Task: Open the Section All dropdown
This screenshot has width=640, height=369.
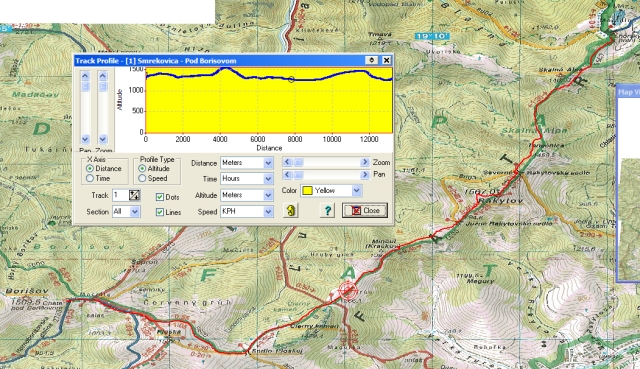Action: pyautogui.click(x=135, y=211)
